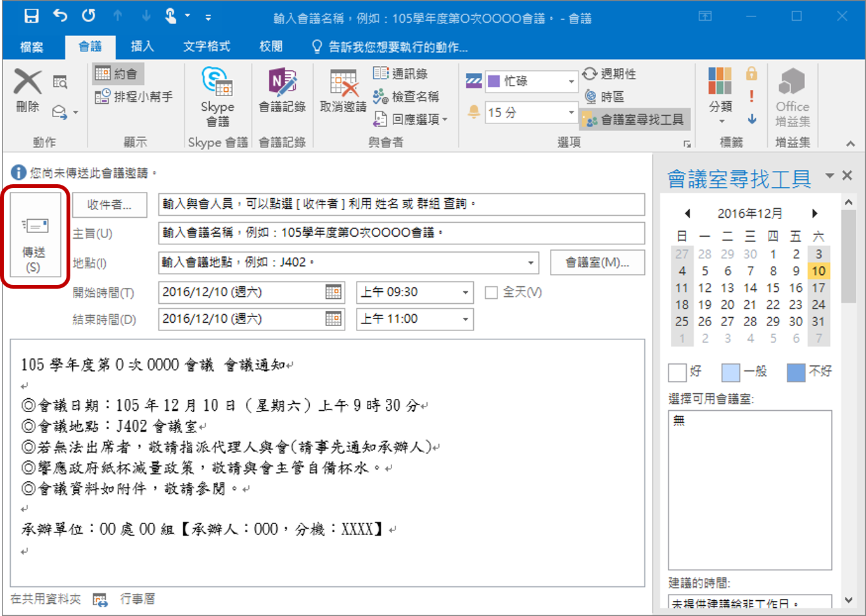Click the Office Add-ins icon
Screen dimensions: 866x616
point(792,82)
